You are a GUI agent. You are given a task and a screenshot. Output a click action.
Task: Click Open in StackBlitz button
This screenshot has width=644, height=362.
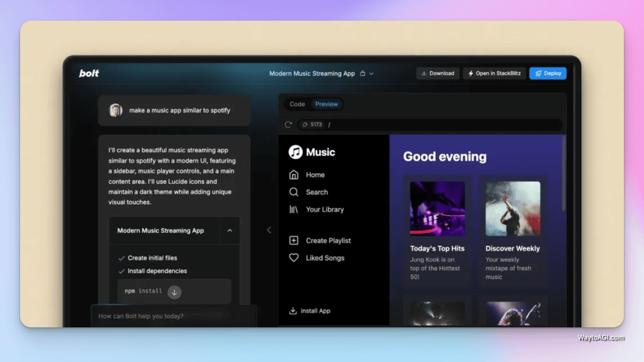click(494, 73)
